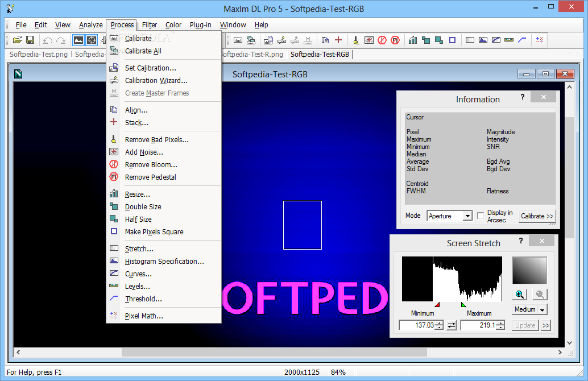Click the Calibration Wizard toolbar icon
This screenshot has width=588, height=381.
coord(281,40)
